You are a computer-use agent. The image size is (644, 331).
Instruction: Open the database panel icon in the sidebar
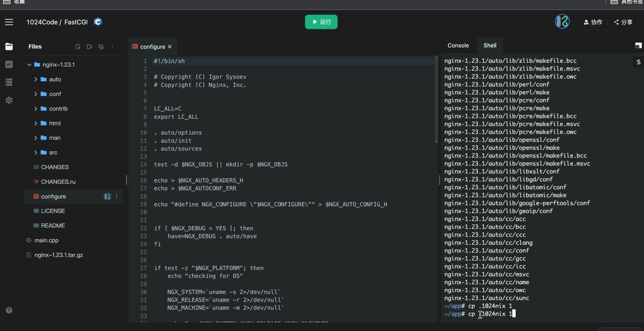point(9,82)
